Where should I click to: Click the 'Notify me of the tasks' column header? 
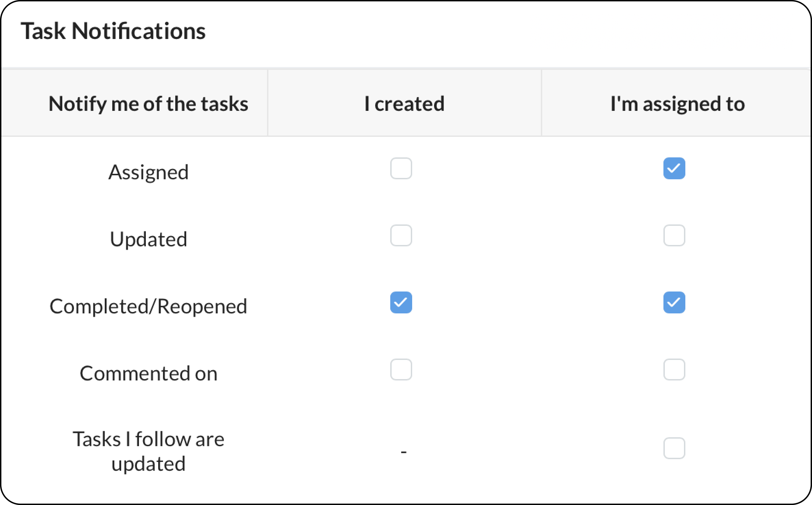(148, 104)
